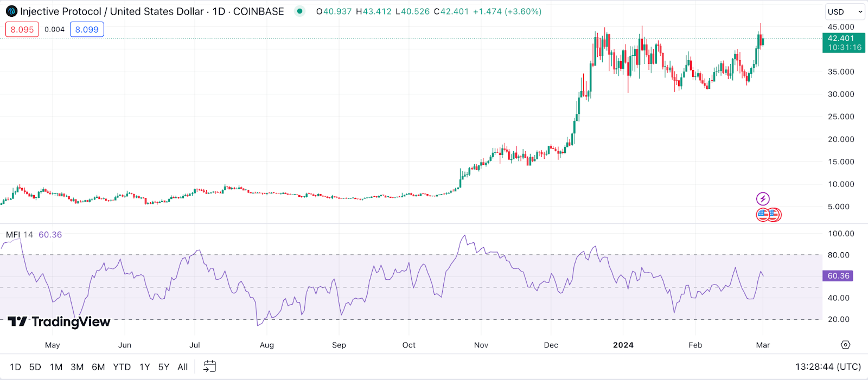Image resolution: width=868 pixels, height=380 pixels.
Task: Select the 3M time range
Action: pos(77,367)
